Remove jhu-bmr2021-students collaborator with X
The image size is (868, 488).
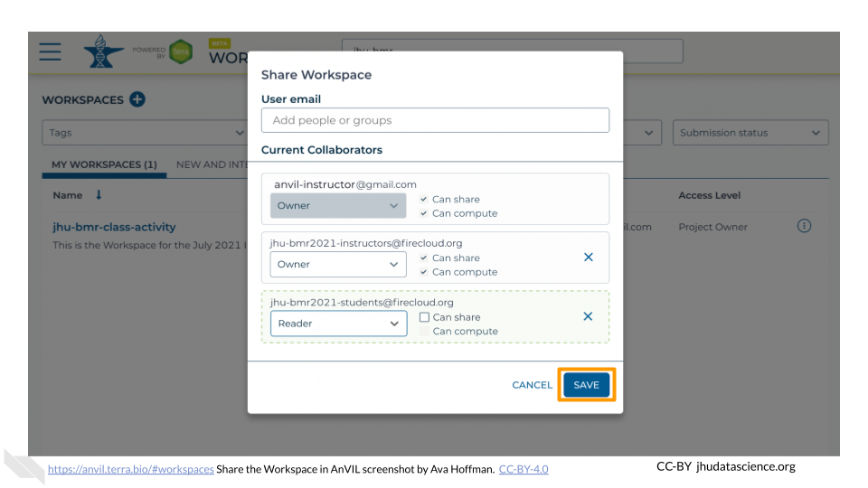[x=588, y=316]
